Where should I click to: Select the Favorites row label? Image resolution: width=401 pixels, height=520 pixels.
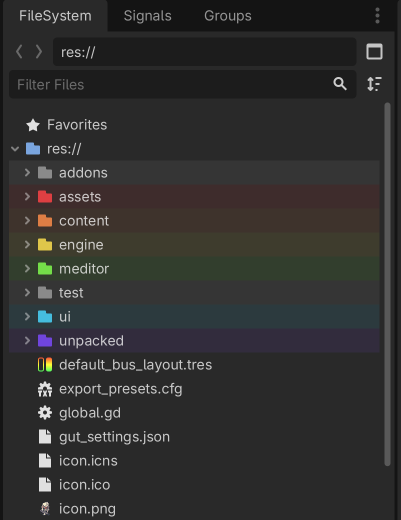[x=77, y=125]
